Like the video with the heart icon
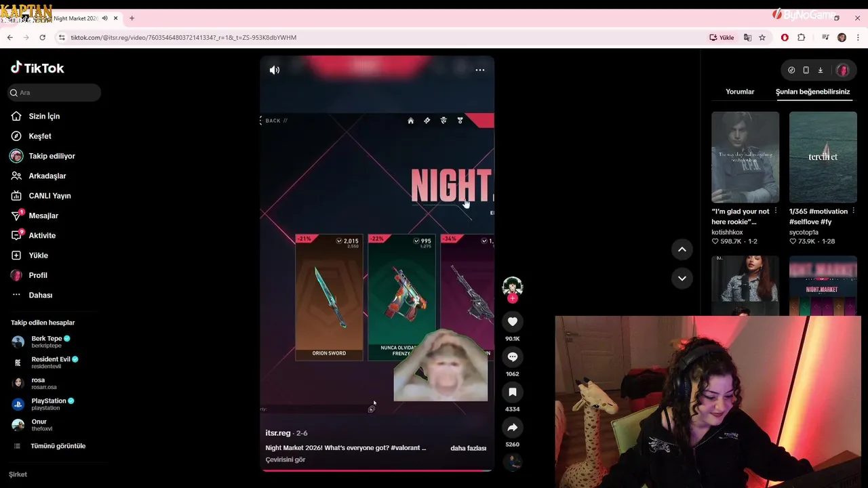Screen dimensions: 868x488 point(513,322)
